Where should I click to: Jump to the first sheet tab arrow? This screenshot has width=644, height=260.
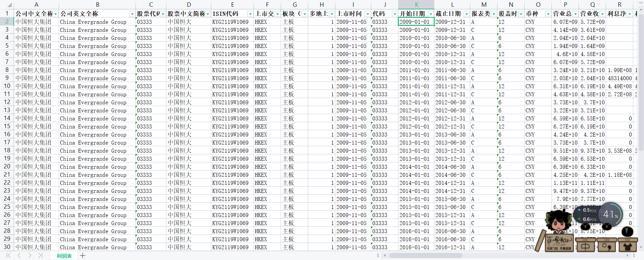(8, 256)
